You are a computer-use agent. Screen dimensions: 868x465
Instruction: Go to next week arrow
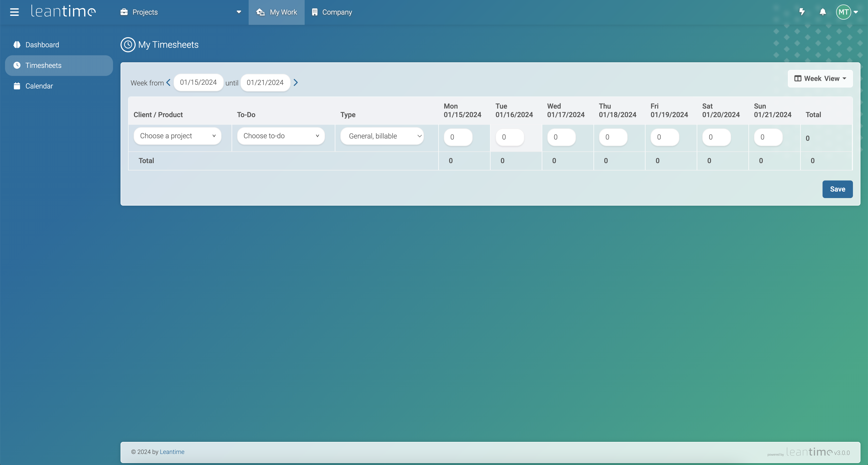(296, 82)
